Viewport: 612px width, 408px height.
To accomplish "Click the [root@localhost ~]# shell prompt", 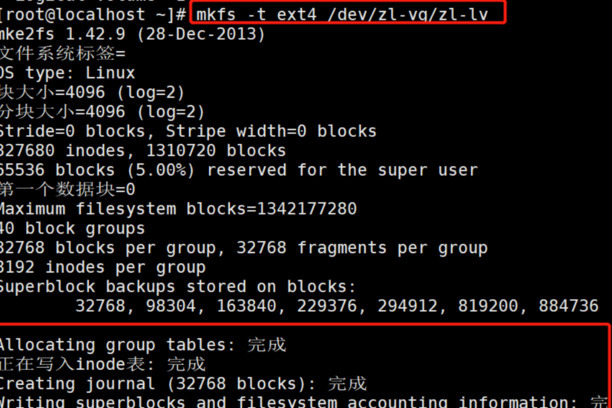I will click(92, 14).
